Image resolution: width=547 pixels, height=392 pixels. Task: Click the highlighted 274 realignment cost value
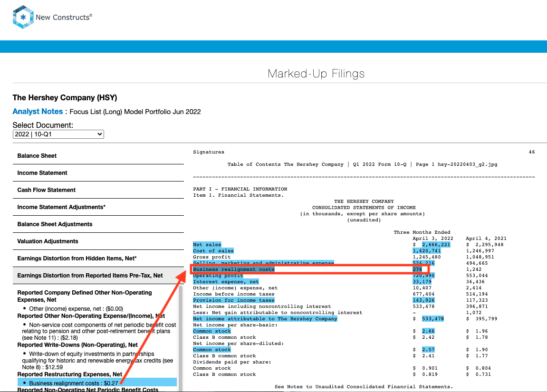417,269
